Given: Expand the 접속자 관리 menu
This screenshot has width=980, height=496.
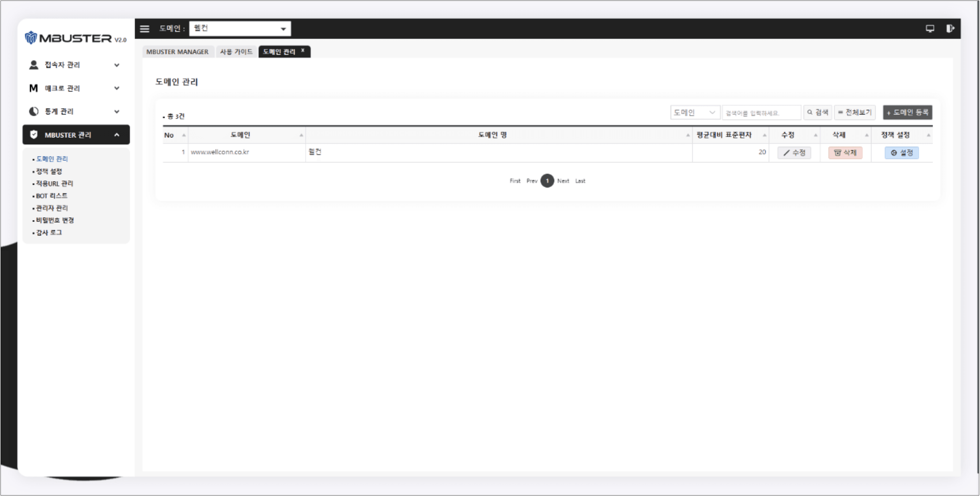Looking at the screenshot, I should point(117,65).
